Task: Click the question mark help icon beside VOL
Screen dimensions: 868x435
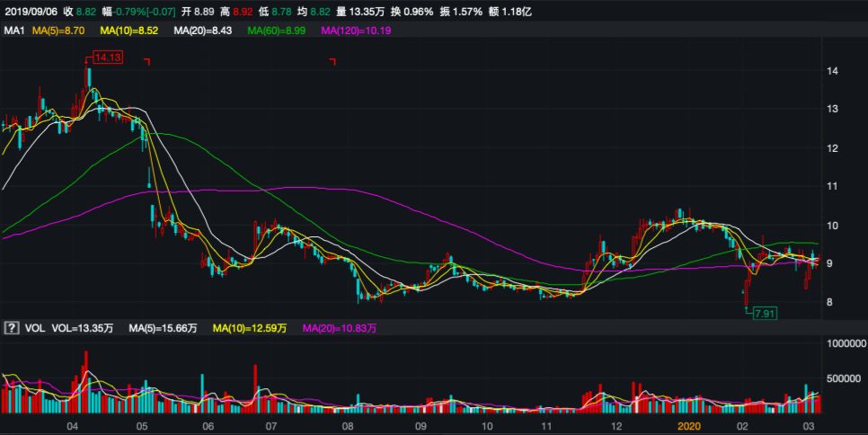Action: (x=12, y=329)
